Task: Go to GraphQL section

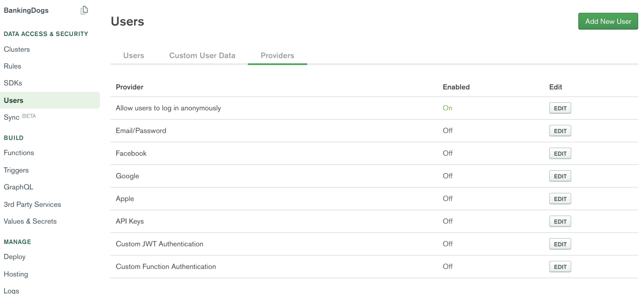Action: coord(18,187)
